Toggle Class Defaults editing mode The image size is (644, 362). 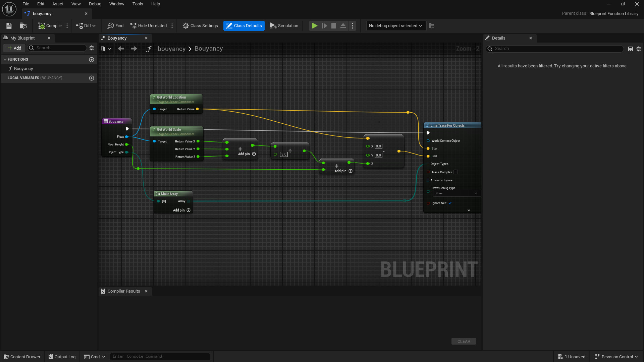[244, 25]
